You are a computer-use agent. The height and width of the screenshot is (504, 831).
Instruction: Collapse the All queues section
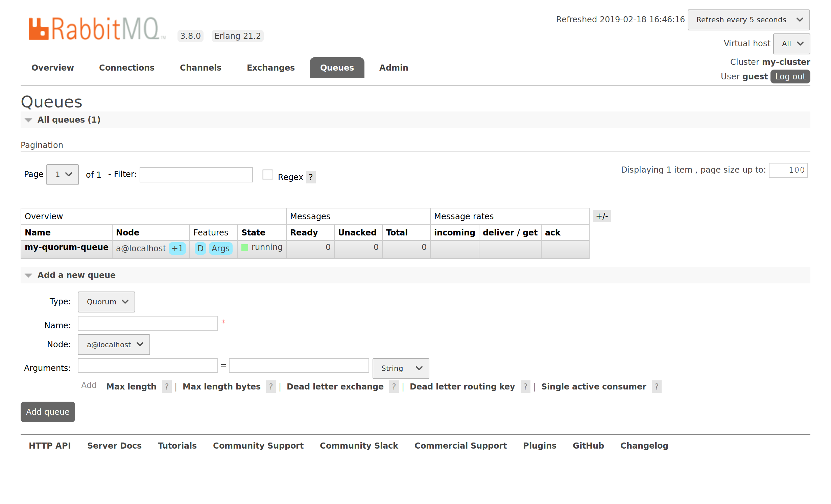coord(28,120)
